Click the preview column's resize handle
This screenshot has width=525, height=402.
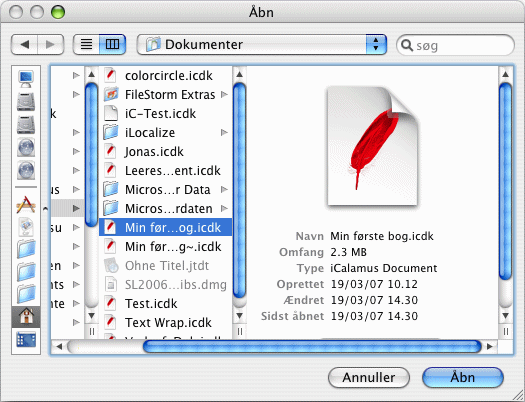pos(506,331)
